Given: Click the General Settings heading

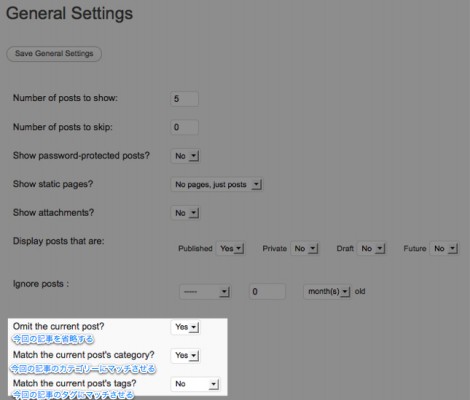Looking at the screenshot, I should [69, 14].
